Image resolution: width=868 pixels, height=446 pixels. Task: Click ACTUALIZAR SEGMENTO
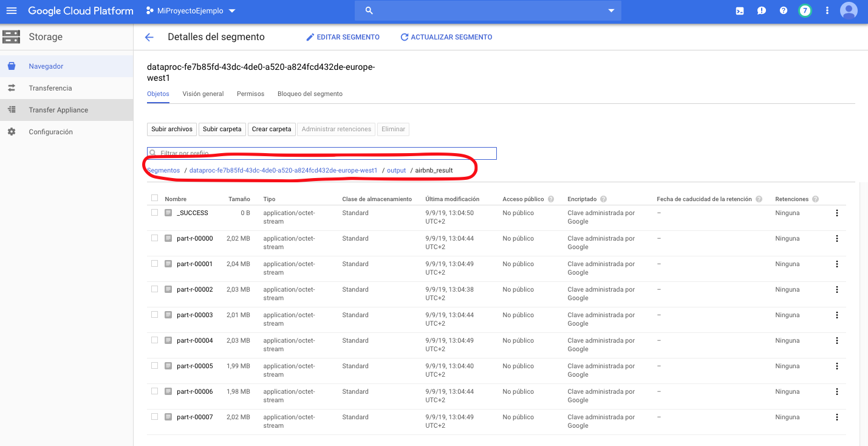click(446, 37)
